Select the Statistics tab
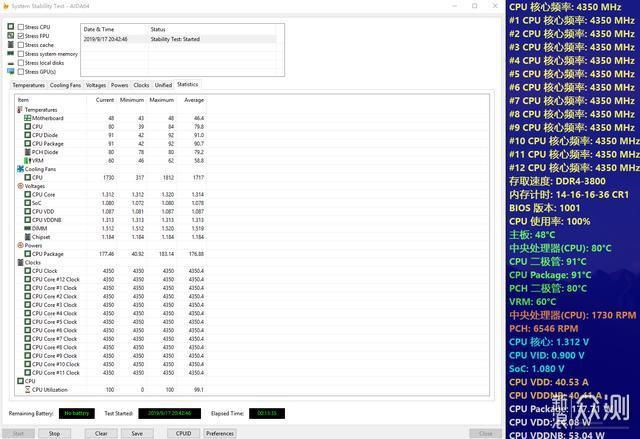 pos(188,84)
